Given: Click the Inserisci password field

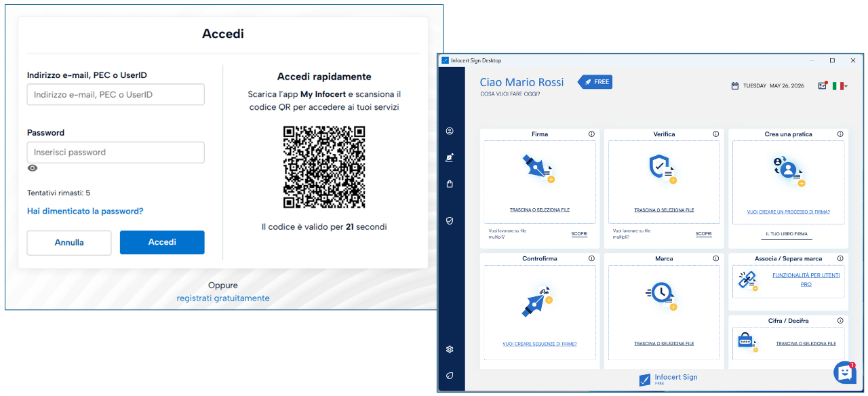Looking at the screenshot, I should 116,153.
